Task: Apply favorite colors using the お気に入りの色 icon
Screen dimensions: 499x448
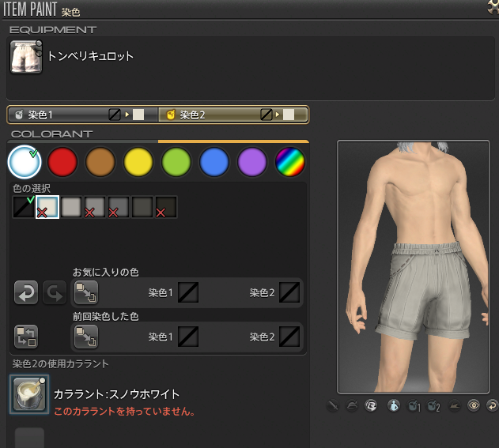Action: [x=84, y=292]
